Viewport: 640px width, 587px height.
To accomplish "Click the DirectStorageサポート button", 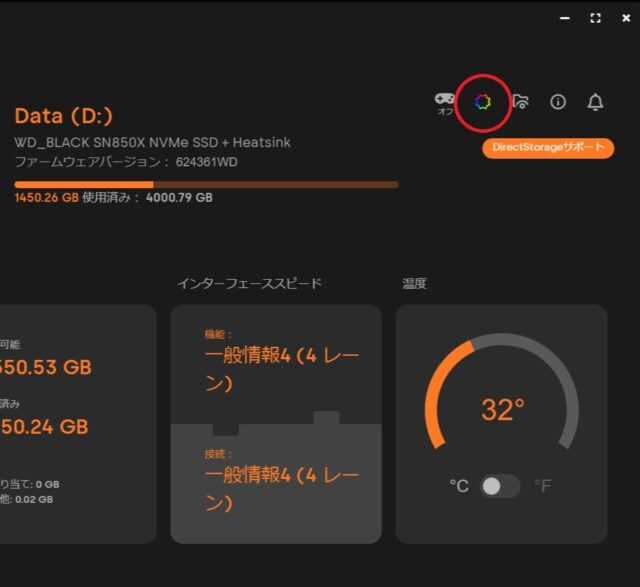I will click(x=548, y=148).
